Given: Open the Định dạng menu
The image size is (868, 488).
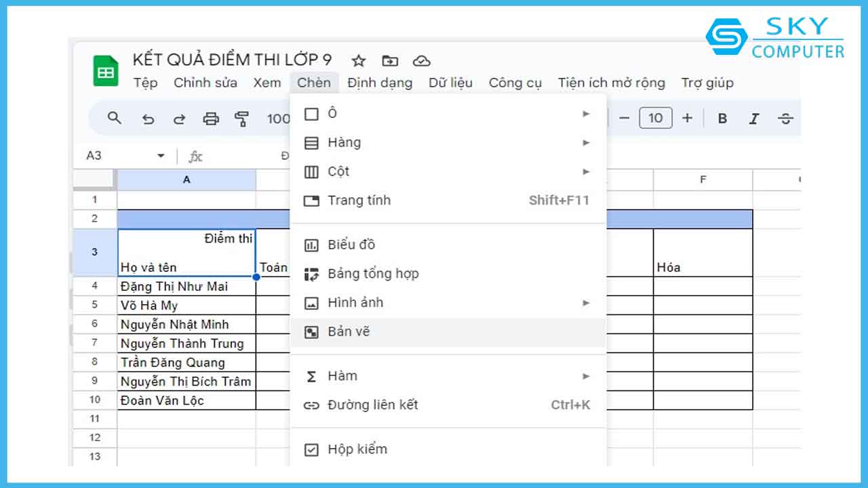Looking at the screenshot, I should click(x=380, y=83).
